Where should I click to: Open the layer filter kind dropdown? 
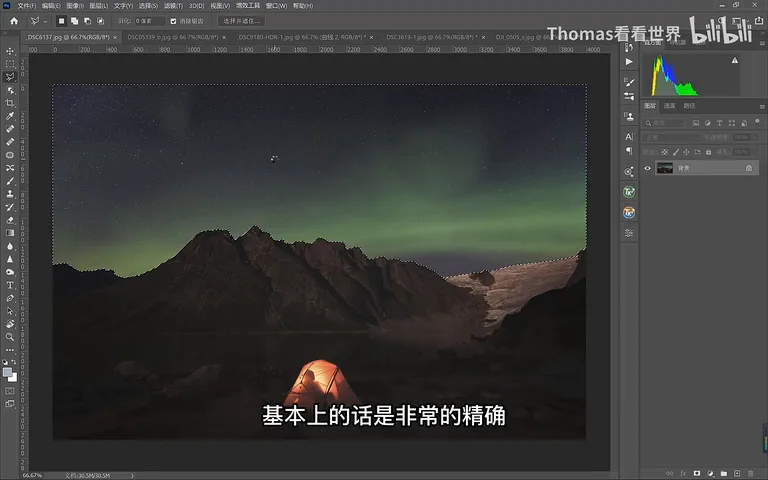coord(665,123)
